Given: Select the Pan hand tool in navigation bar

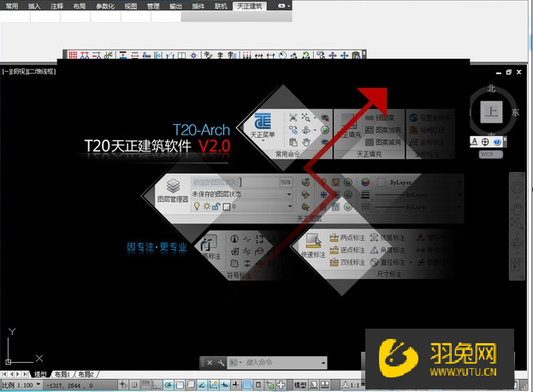Looking at the screenshot, I should tap(517, 208).
